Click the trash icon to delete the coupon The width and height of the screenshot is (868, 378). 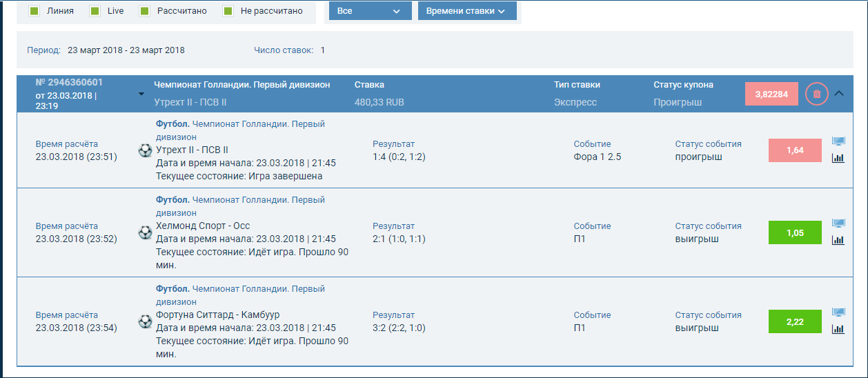(816, 94)
